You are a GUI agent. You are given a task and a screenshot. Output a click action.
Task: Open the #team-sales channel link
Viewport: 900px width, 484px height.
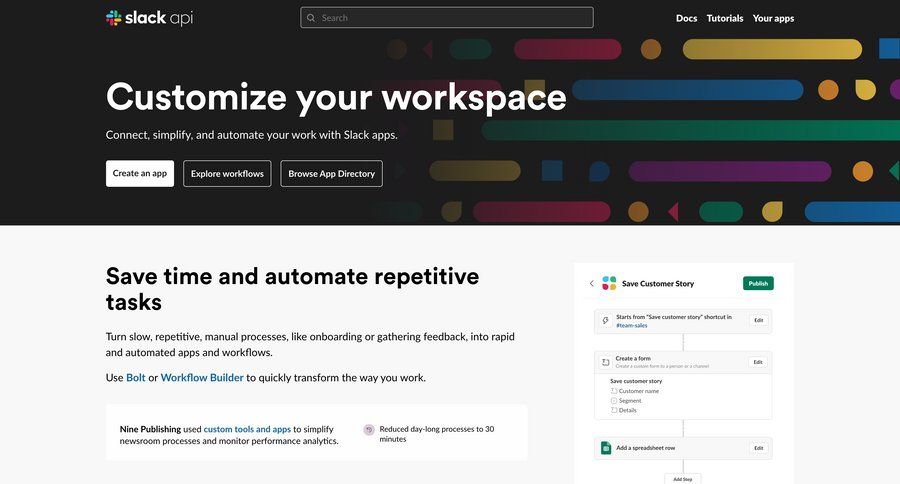click(x=631, y=326)
